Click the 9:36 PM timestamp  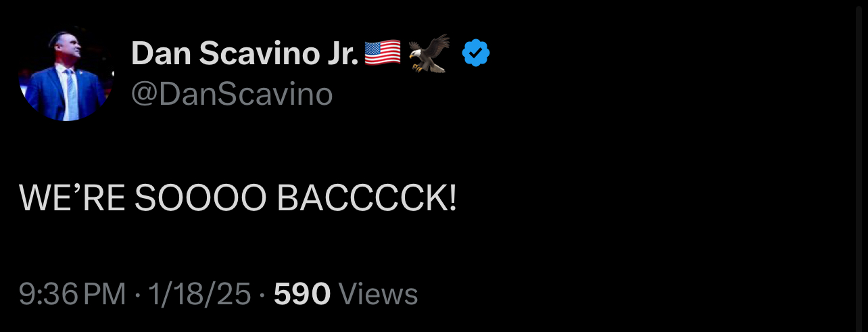coord(72,295)
